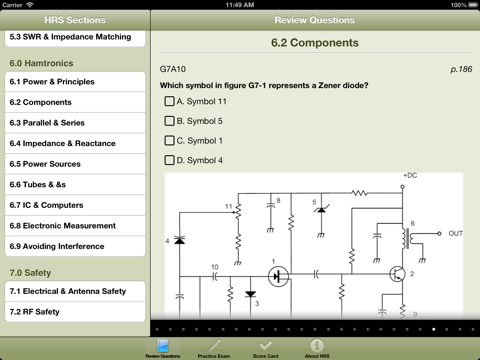This screenshot has width=480, height=360.
Task: Open the About HRS info icon
Action: [317, 346]
